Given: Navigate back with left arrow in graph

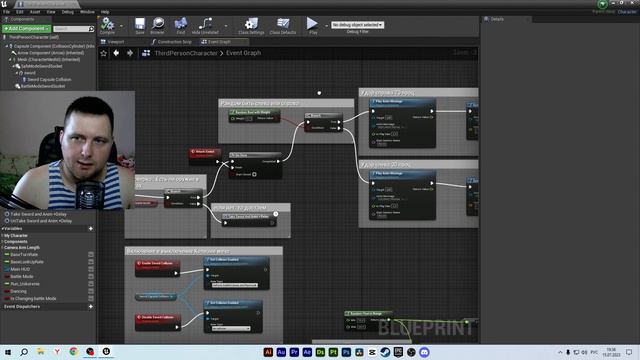Looking at the screenshot, I should click(x=116, y=53).
